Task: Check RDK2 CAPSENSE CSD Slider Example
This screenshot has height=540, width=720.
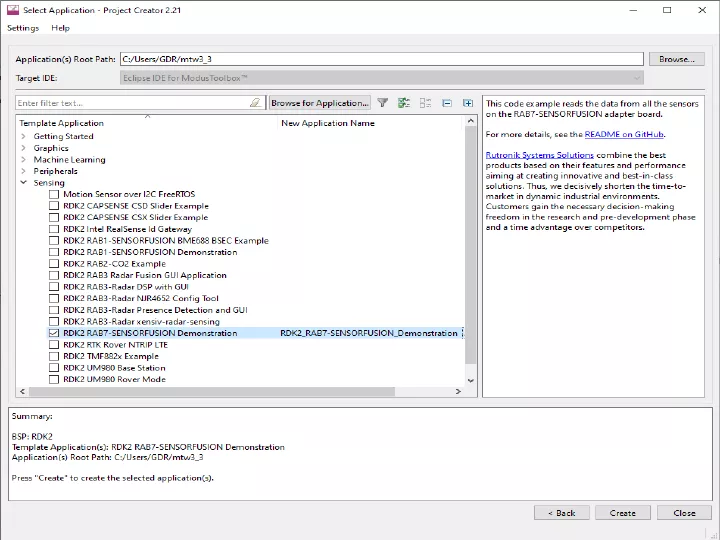Action: 54,206
